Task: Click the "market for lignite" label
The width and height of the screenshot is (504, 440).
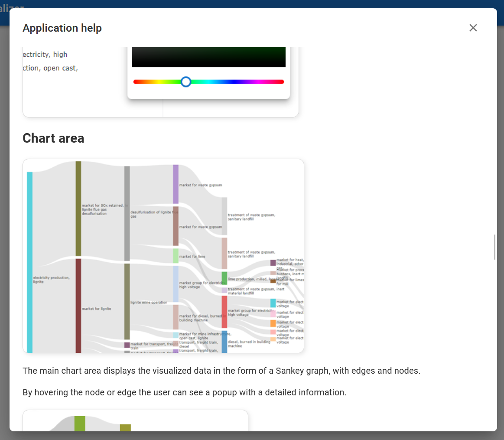Action: (x=97, y=309)
